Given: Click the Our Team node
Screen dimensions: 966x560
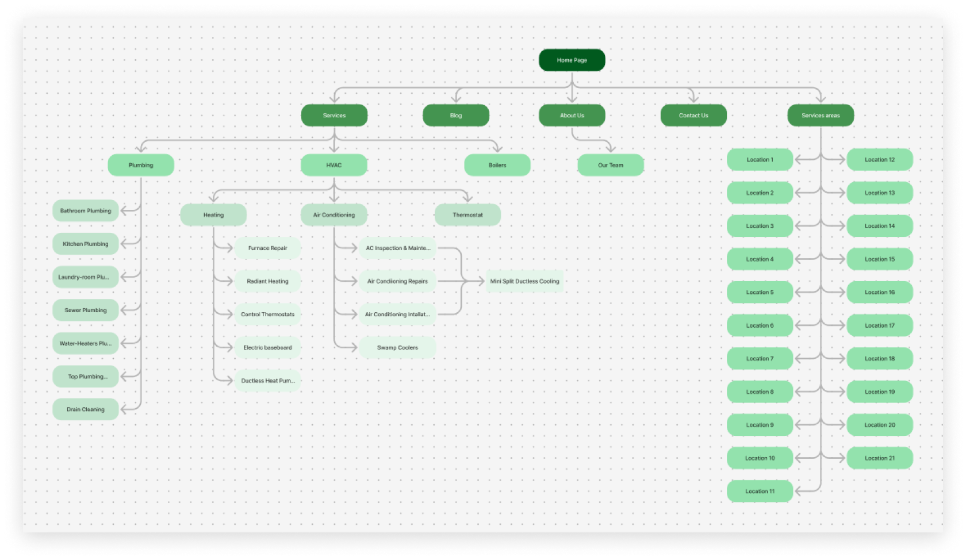Looking at the screenshot, I should point(610,165).
